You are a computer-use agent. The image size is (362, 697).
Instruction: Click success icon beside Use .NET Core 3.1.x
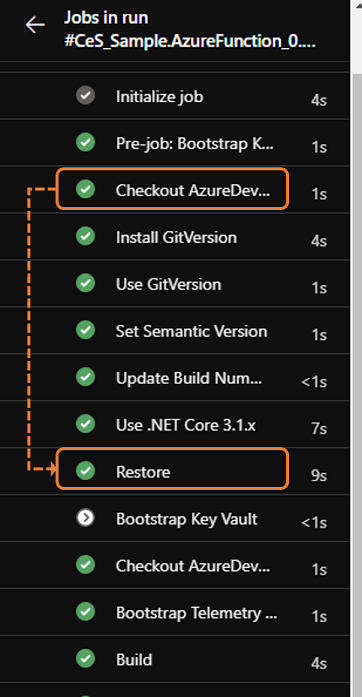pyautogui.click(x=85, y=424)
